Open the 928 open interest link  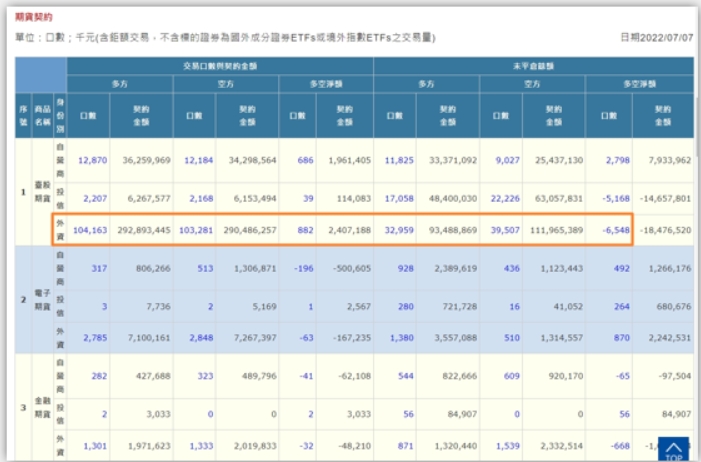point(405,268)
